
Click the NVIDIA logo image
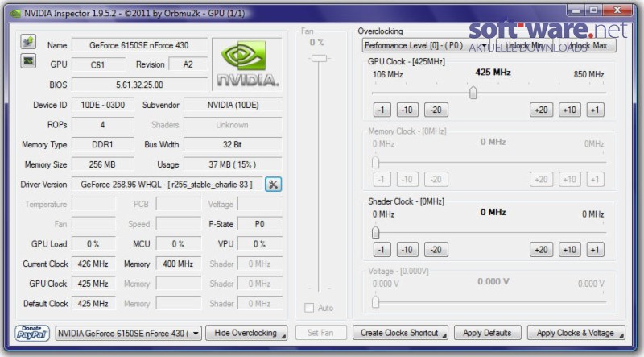point(248,64)
